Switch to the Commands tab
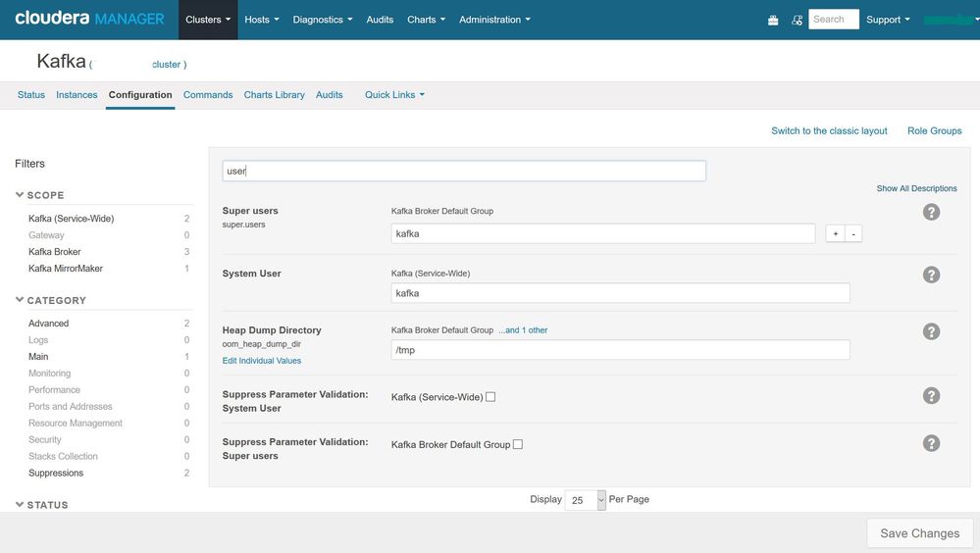Image resolution: width=980 pixels, height=553 pixels. (x=208, y=95)
